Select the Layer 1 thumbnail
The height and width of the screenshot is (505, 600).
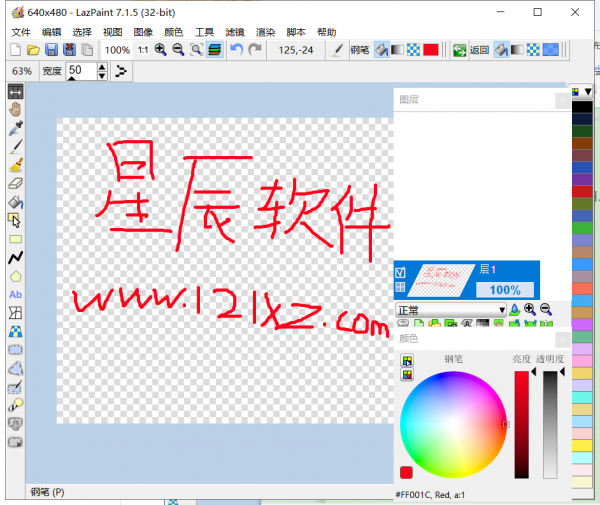point(440,280)
